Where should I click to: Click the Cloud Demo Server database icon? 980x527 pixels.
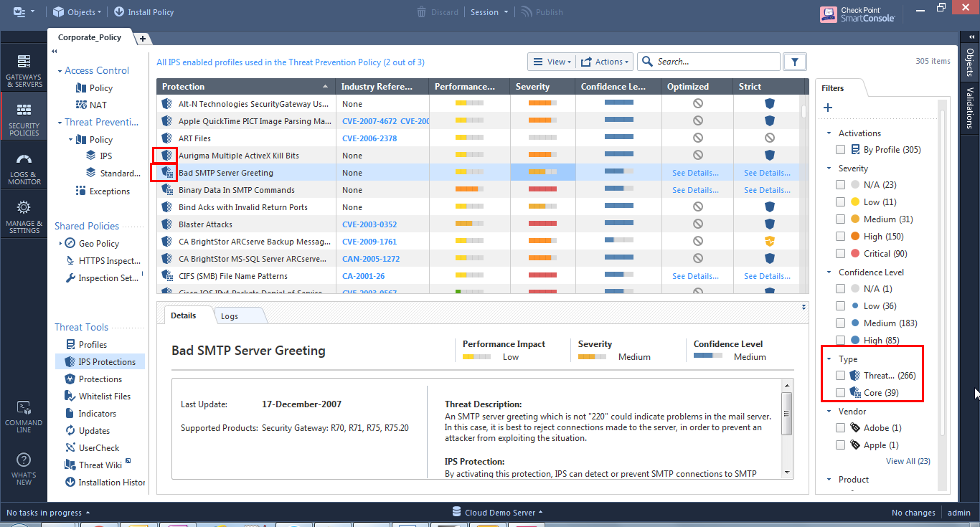click(456, 512)
